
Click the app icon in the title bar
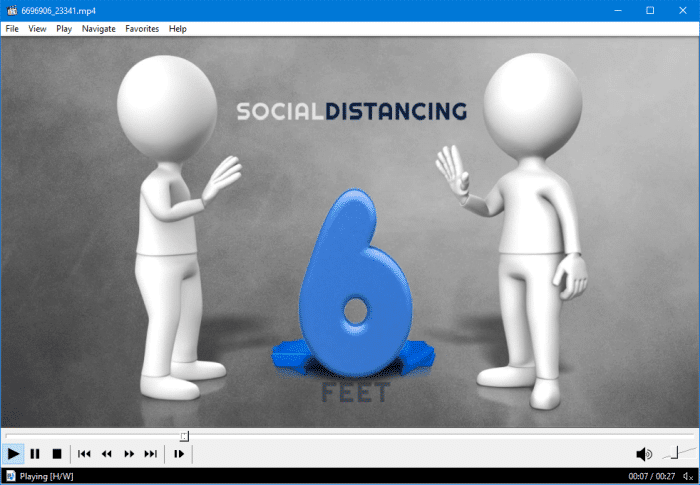11,9
